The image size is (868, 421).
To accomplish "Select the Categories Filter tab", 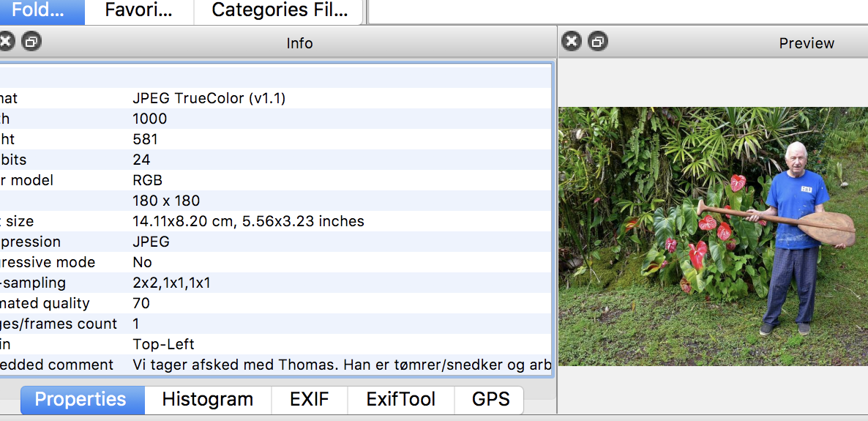I will (278, 11).
